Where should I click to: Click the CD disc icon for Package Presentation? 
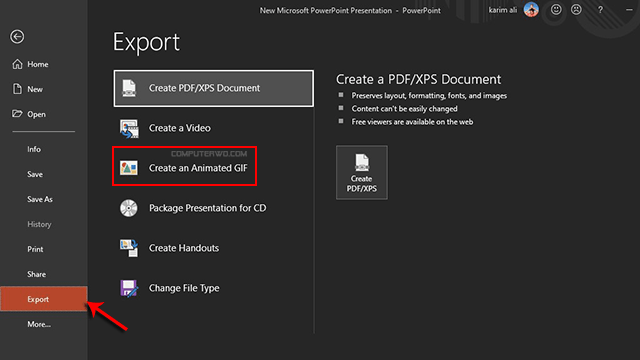tap(129, 208)
